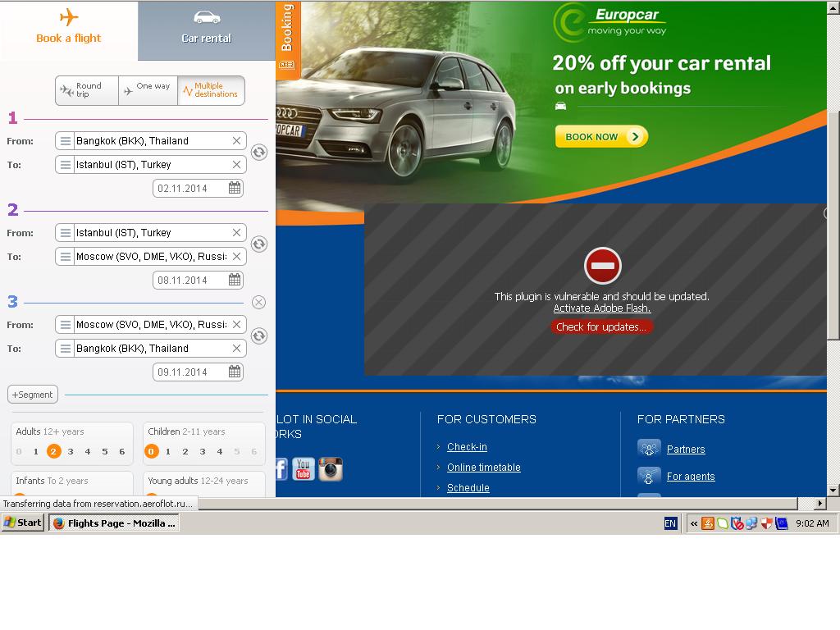Viewport: 840px width, 630px height.
Task: Click the 08.11.2014 date field
Action: (198, 280)
